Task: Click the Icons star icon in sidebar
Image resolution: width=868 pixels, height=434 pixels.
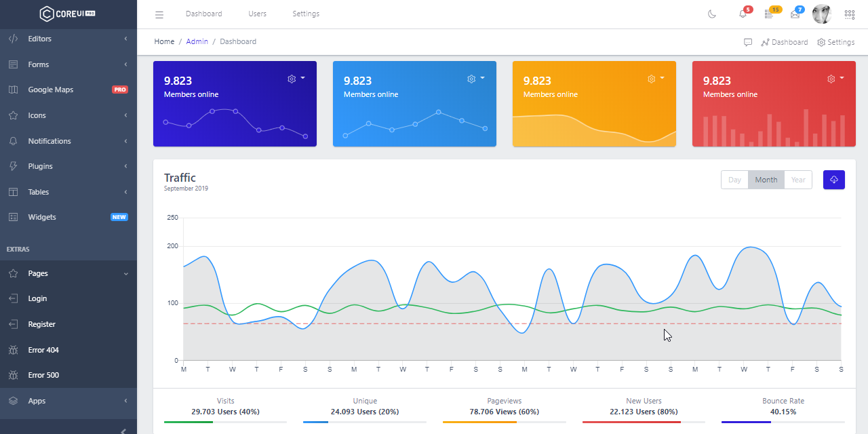Action: point(13,115)
